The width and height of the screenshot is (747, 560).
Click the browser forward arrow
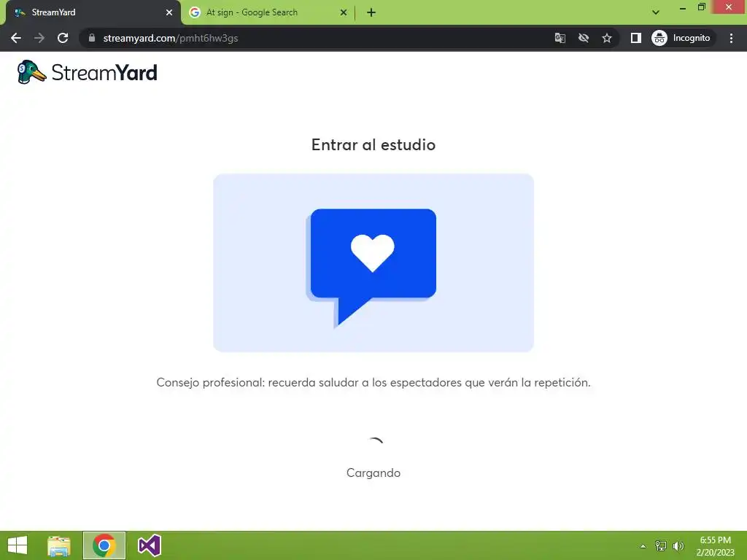39,38
